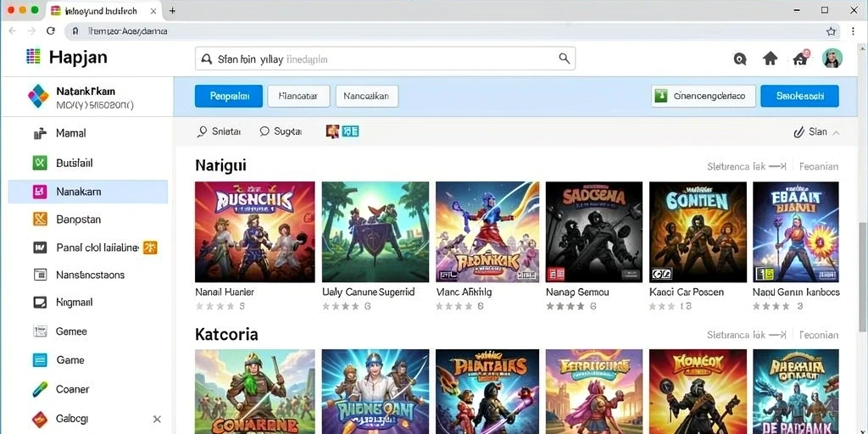
Task: Click the Hapjan colorful grid logo
Action: click(x=33, y=57)
